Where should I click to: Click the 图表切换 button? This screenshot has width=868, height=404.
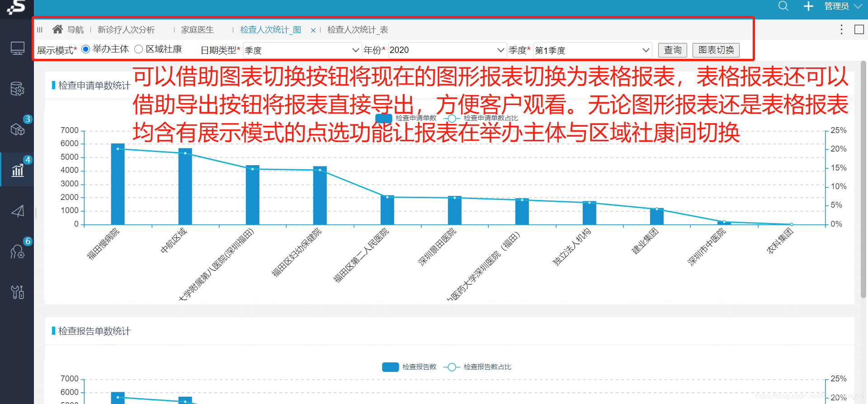click(716, 50)
